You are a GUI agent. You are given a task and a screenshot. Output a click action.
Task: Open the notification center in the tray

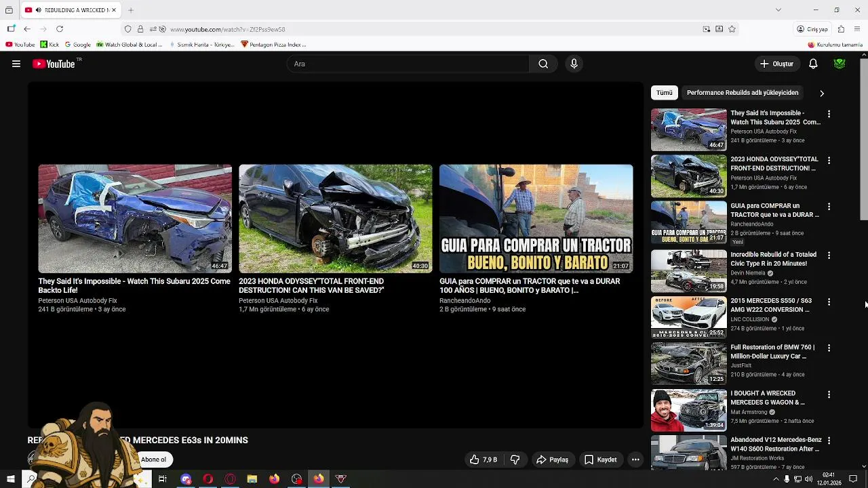(853, 479)
